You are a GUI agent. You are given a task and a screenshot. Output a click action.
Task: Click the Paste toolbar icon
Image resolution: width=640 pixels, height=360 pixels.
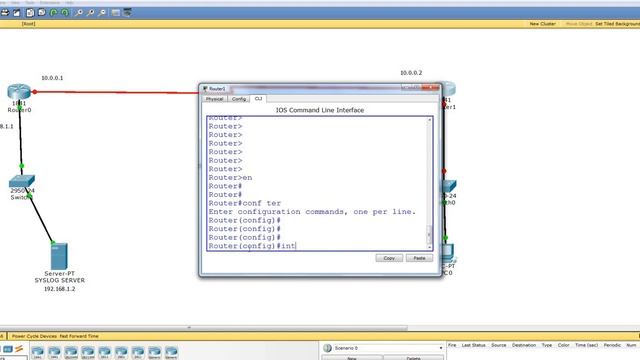click(x=42, y=13)
